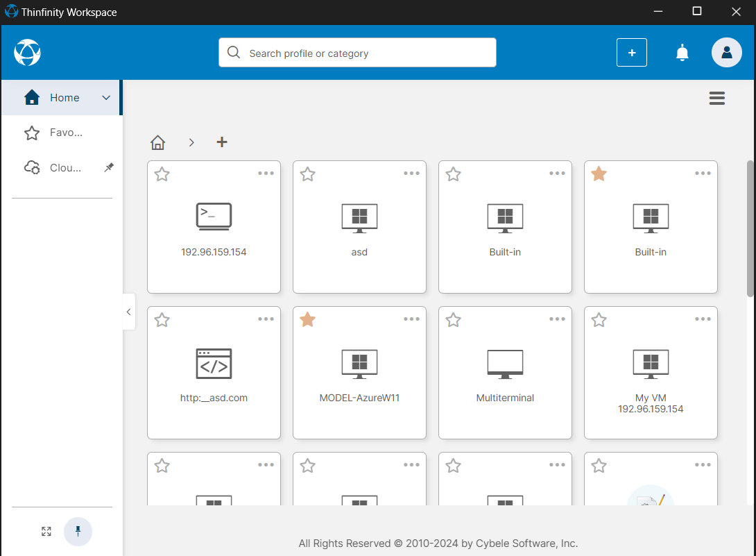Click the Windows monitor icon on My VM
The height and width of the screenshot is (556, 756).
tap(651, 364)
